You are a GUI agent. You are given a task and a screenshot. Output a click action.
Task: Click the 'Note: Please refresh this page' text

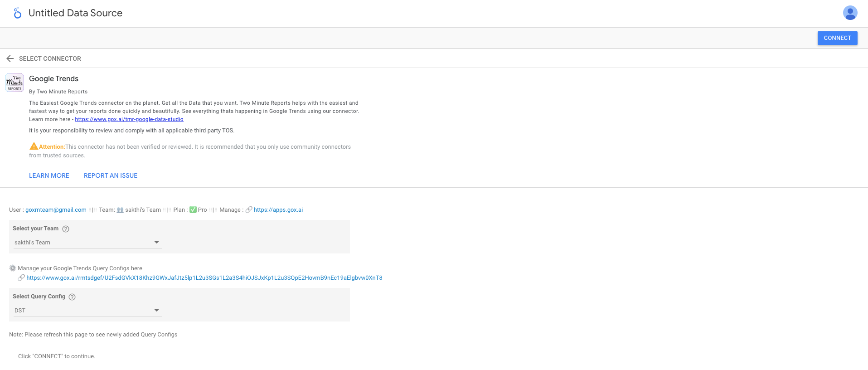pyautogui.click(x=93, y=335)
